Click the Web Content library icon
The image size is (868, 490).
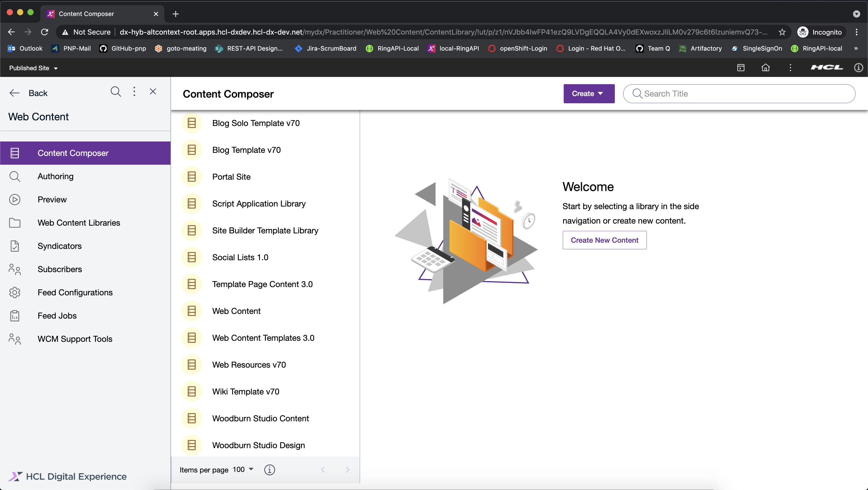[x=191, y=311]
